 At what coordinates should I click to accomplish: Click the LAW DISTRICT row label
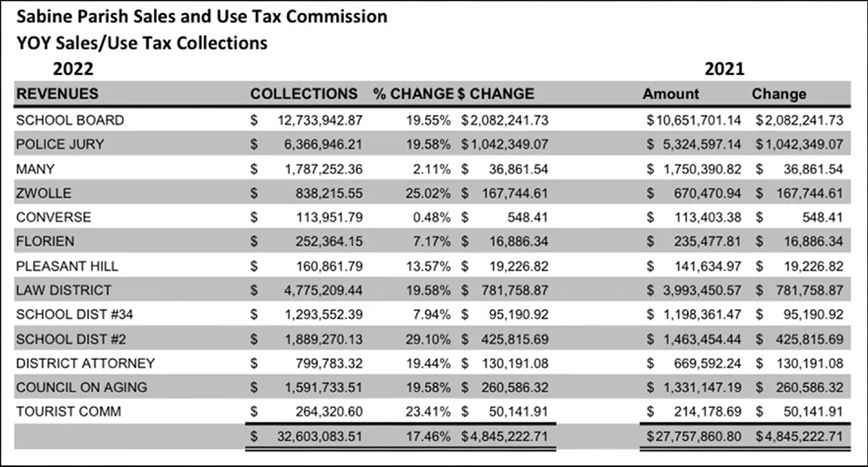click(64, 290)
